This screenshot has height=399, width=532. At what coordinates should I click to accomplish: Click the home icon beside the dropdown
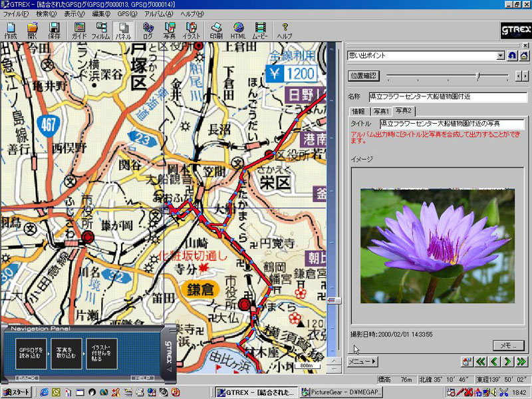tap(524, 56)
